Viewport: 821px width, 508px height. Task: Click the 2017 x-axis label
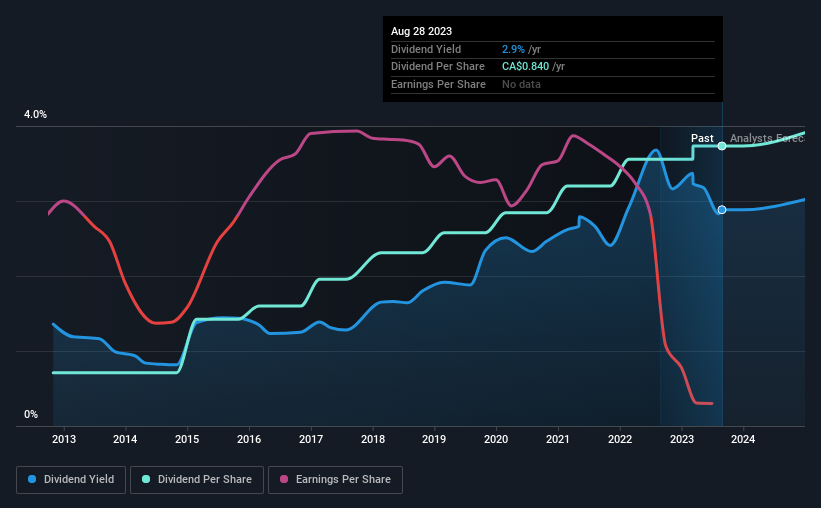(x=311, y=439)
